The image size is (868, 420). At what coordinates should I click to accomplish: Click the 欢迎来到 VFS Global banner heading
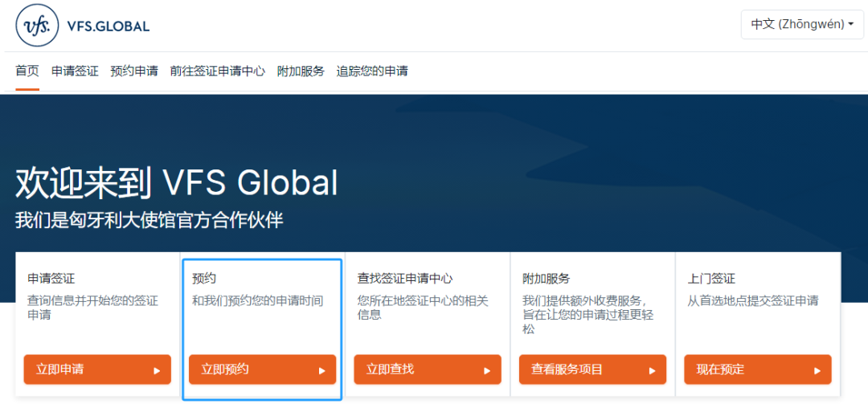(177, 183)
